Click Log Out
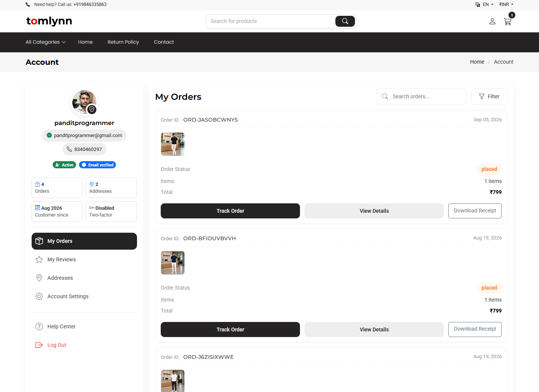 click(x=84, y=345)
